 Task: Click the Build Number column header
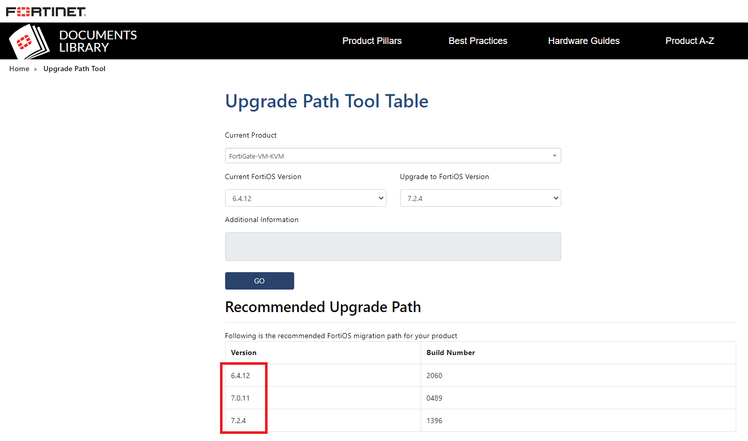click(x=450, y=353)
